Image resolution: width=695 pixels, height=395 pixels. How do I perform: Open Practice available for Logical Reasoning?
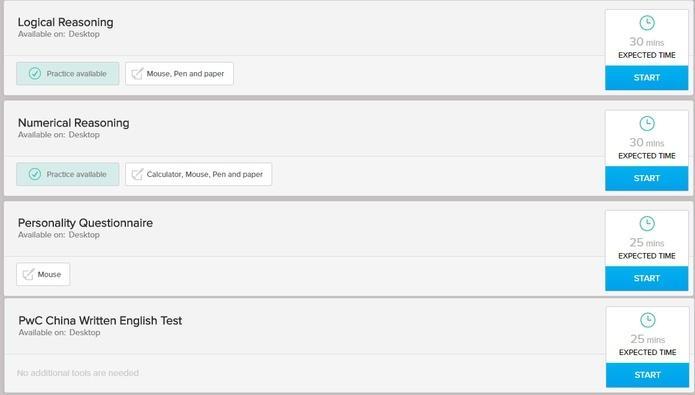68,74
